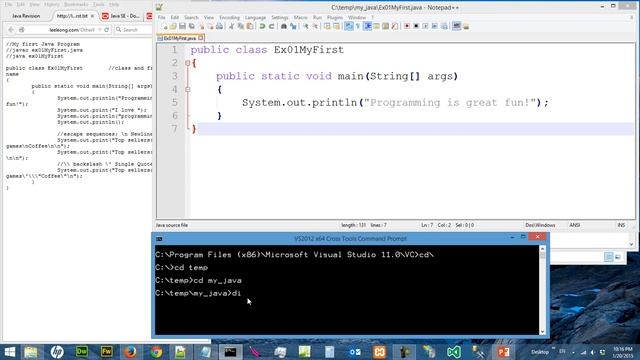Zoom out using the toolbar magnifier
Viewport: 640px width, 360px height.
pos(316,26)
